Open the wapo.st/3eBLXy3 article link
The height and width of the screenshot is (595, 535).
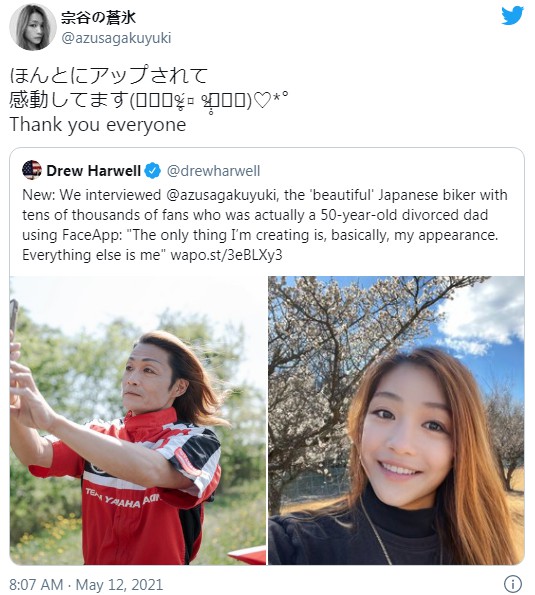pos(227,255)
